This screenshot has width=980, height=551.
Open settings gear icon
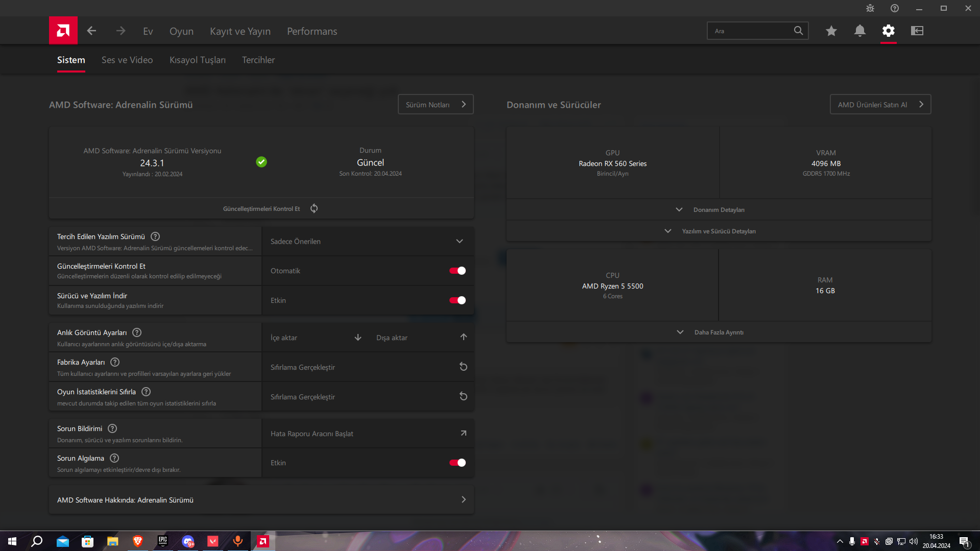pos(889,31)
